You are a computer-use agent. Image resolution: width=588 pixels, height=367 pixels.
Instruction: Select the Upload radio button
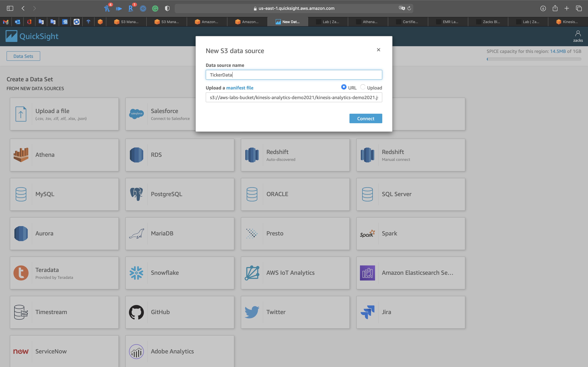click(363, 87)
